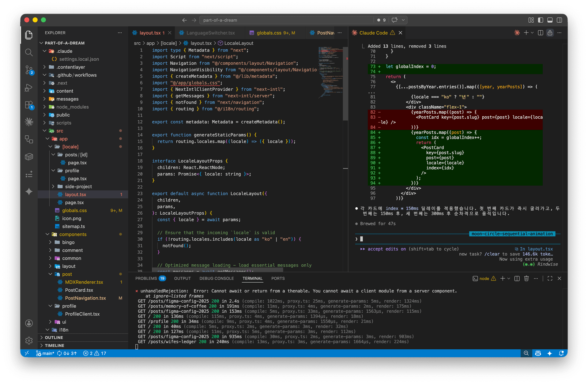Open the Search view in activity bar

point(29,52)
